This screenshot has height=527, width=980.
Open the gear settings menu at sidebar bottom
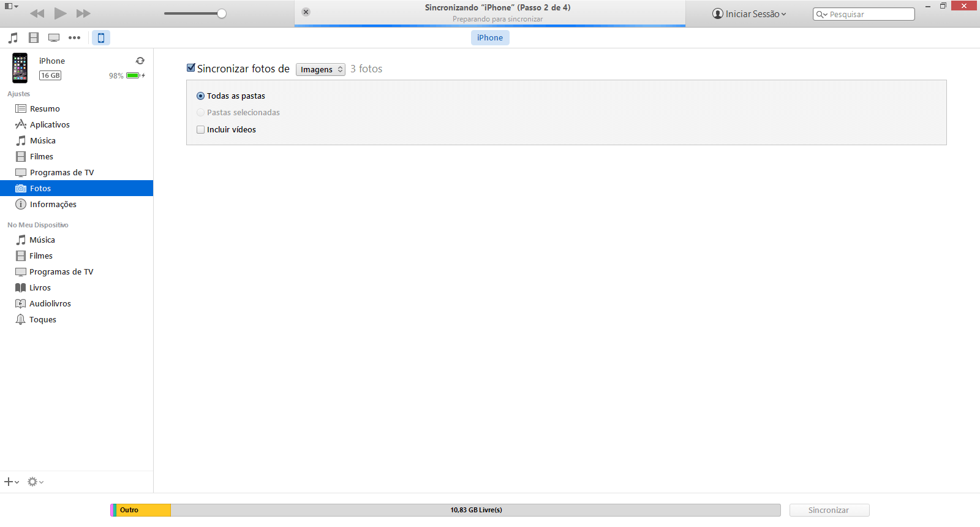click(x=36, y=482)
